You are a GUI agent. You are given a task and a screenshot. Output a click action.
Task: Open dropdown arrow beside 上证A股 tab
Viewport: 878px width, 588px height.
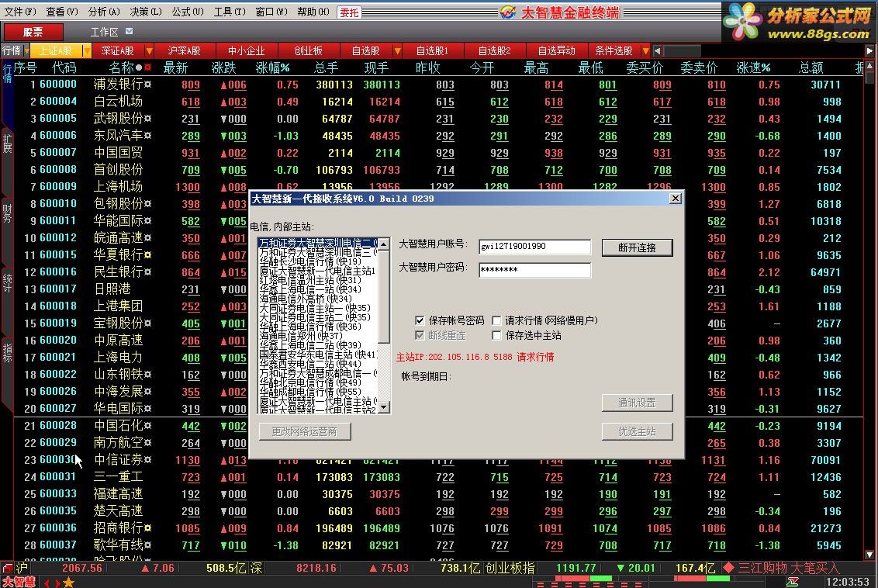pyautogui.click(x=87, y=51)
